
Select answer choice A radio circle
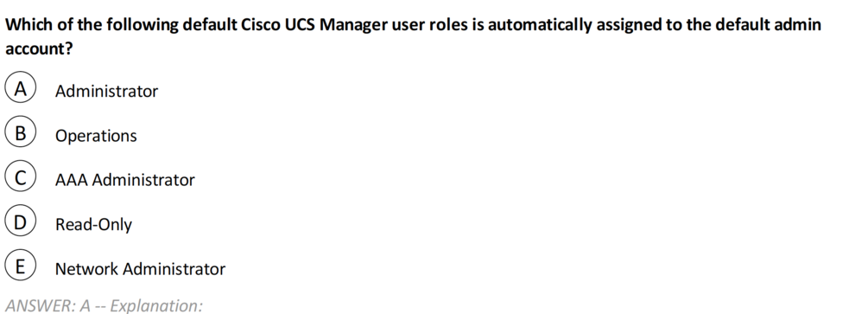[x=21, y=89]
